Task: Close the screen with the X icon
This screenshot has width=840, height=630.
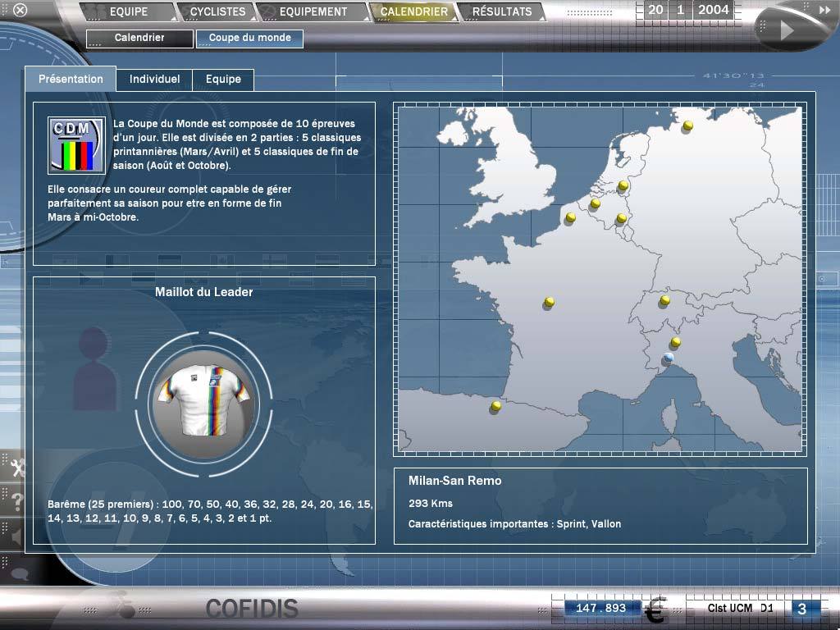Action: (21, 10)
